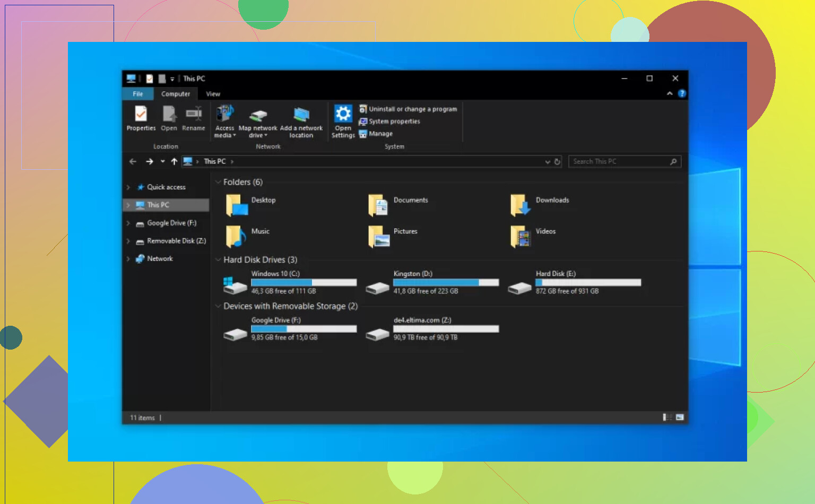Open the address bar history dropdown
This screenshot has height=504, width=815.
[548, 162]
